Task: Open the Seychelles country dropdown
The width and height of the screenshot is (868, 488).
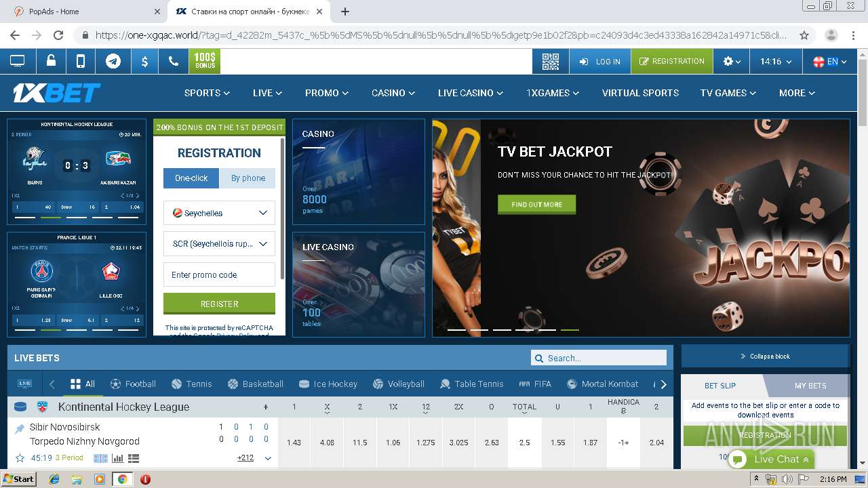Action: click(219, 213)
